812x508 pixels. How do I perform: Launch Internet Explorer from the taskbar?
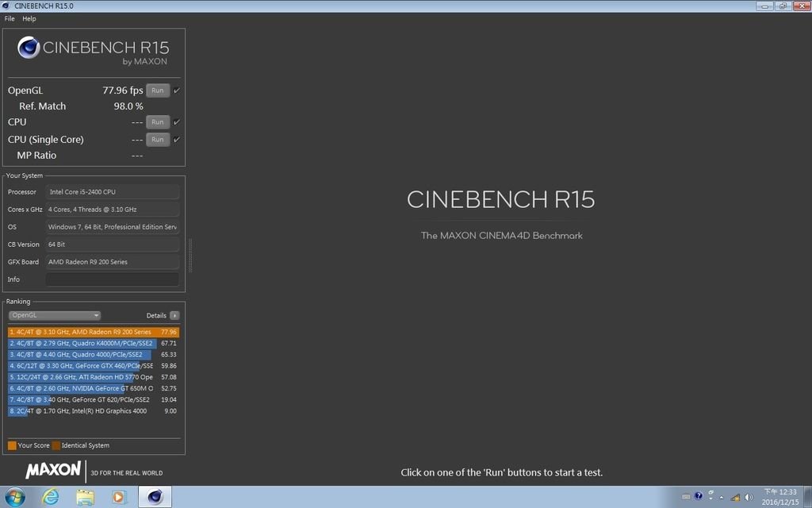50,497
